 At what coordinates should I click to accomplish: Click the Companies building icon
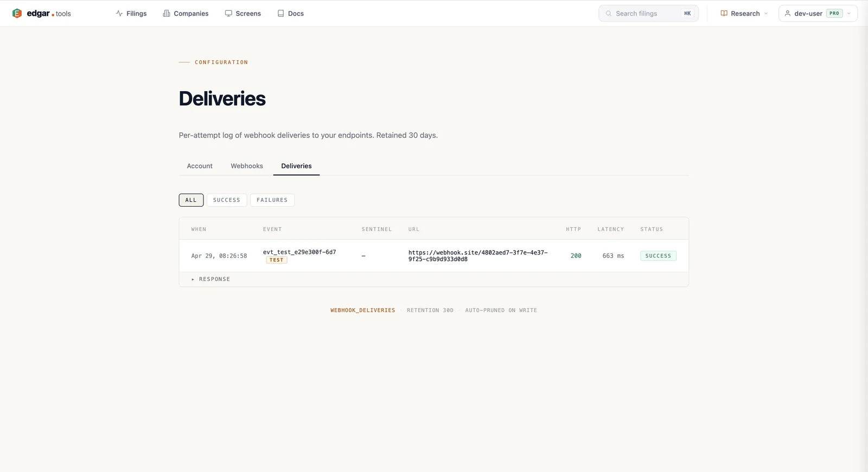[167, 14]
